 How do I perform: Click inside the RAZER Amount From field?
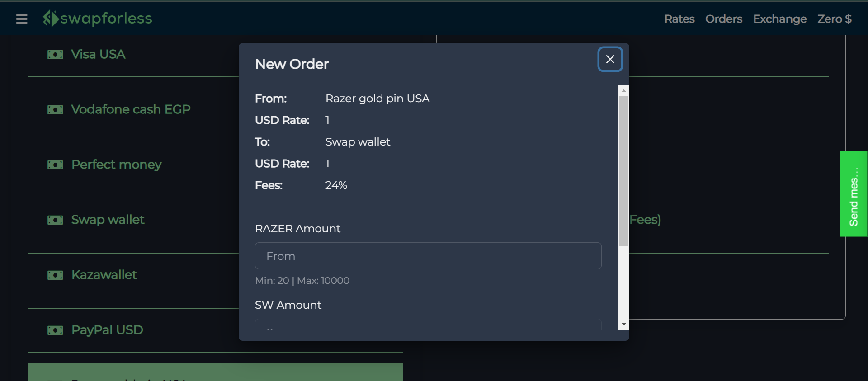pos(428,256)
